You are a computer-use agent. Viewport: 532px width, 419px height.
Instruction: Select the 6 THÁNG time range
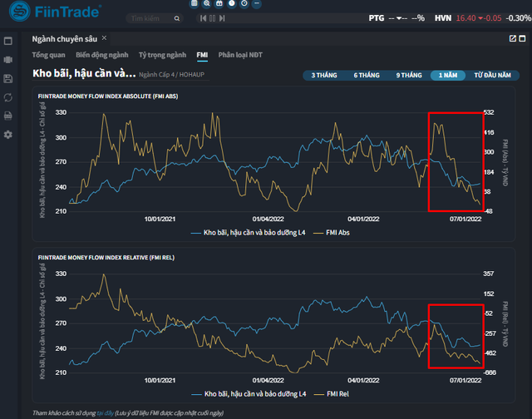click(367, 75)
